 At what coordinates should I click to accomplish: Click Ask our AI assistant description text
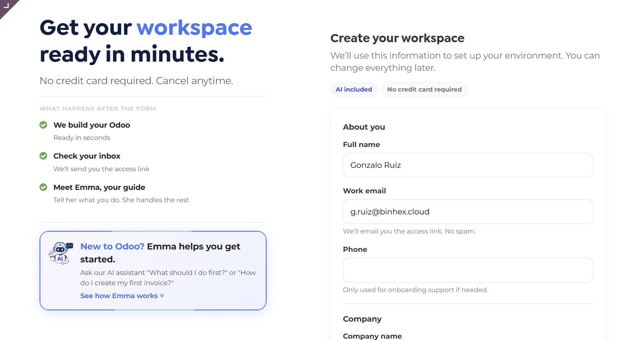[168, 278]
